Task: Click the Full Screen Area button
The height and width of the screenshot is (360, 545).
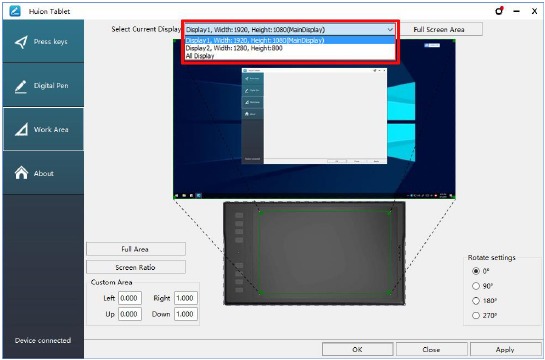Action: pos(439,30)
